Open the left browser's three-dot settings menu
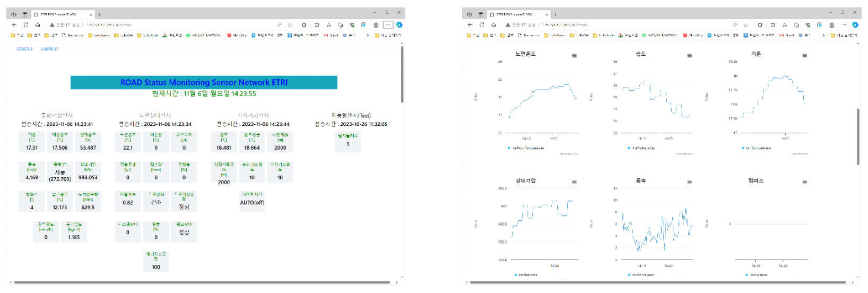 [x=388, y=25]
